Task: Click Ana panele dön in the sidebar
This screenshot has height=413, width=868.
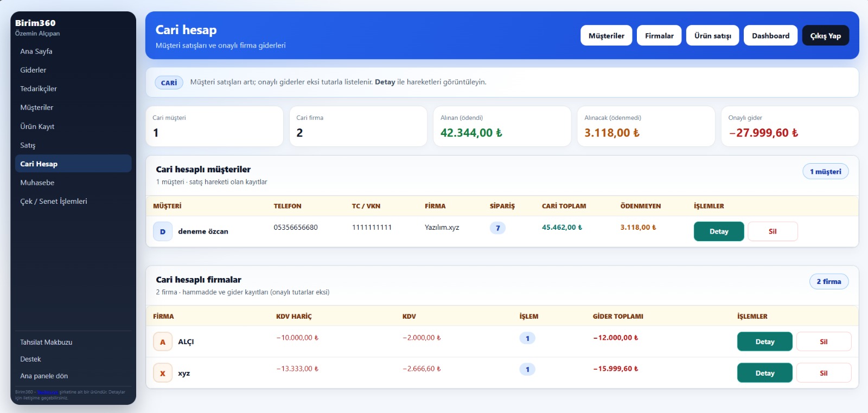Action: (x=73, y=376)
